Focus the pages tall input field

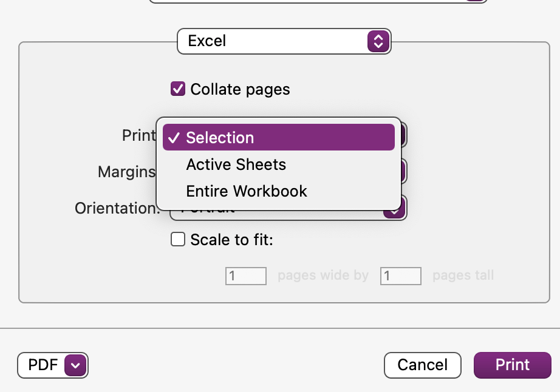click(x=401, y=276)
